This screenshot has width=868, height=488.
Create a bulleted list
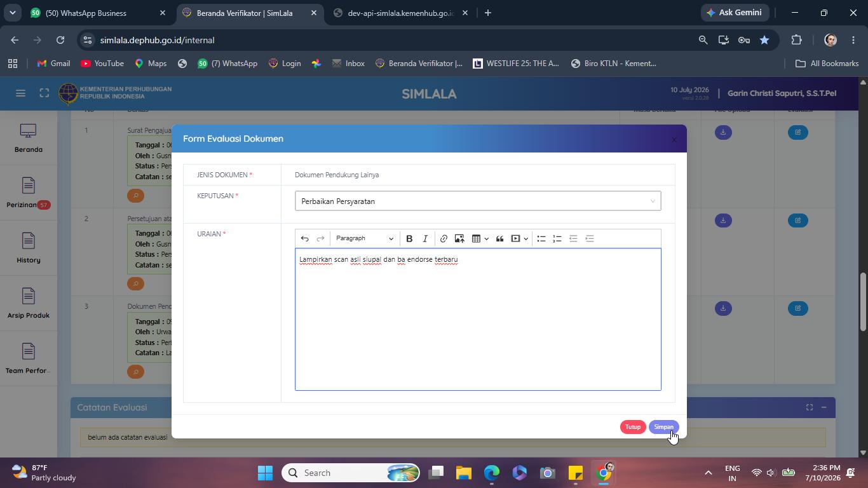541,239
